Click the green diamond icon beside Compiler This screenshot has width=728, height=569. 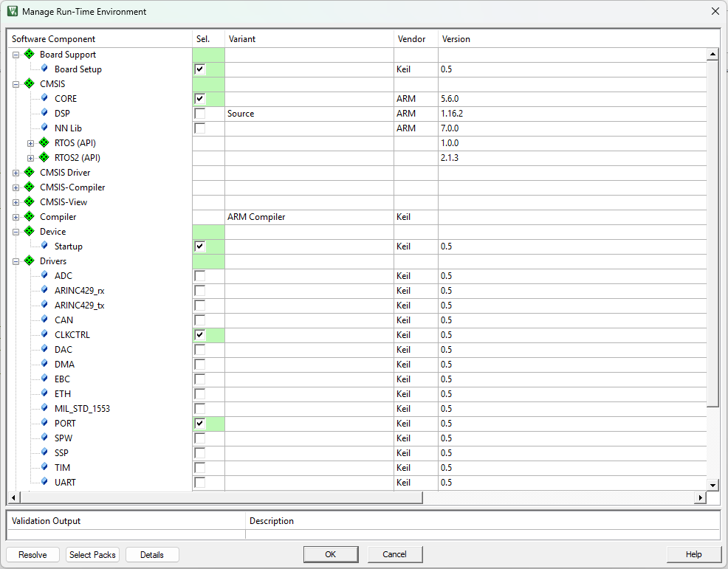pos(30,217)
